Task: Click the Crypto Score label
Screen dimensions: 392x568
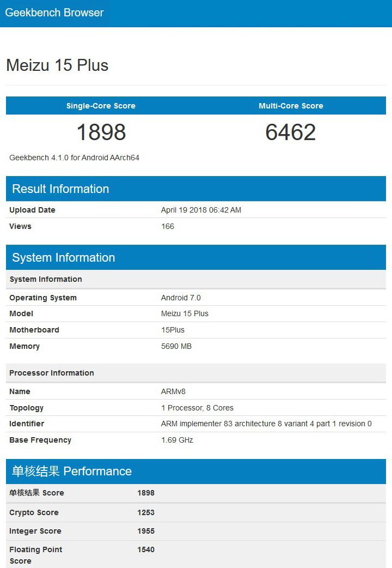Action: coord(34,512)
